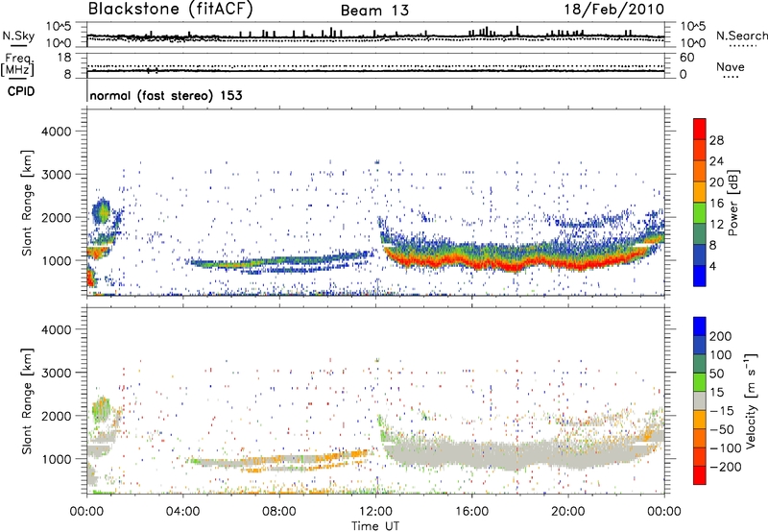Click the Time UT axis title

pyautogui.click(x=375, y=525)
